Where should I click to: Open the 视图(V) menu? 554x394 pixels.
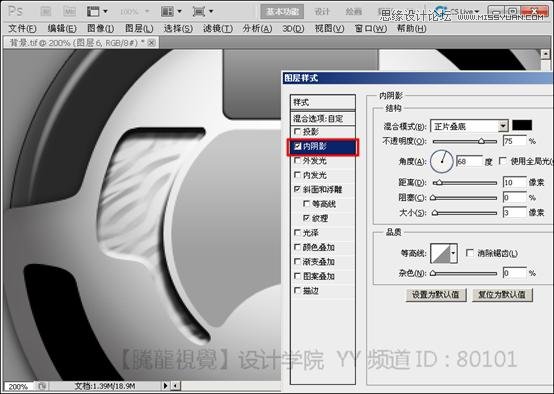[329, 28]
